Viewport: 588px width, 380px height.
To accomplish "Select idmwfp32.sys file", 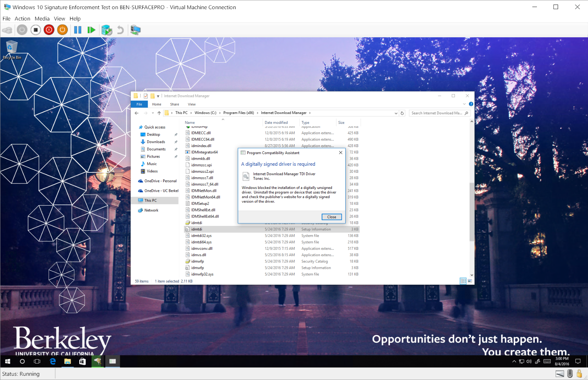I will (202, 274).
